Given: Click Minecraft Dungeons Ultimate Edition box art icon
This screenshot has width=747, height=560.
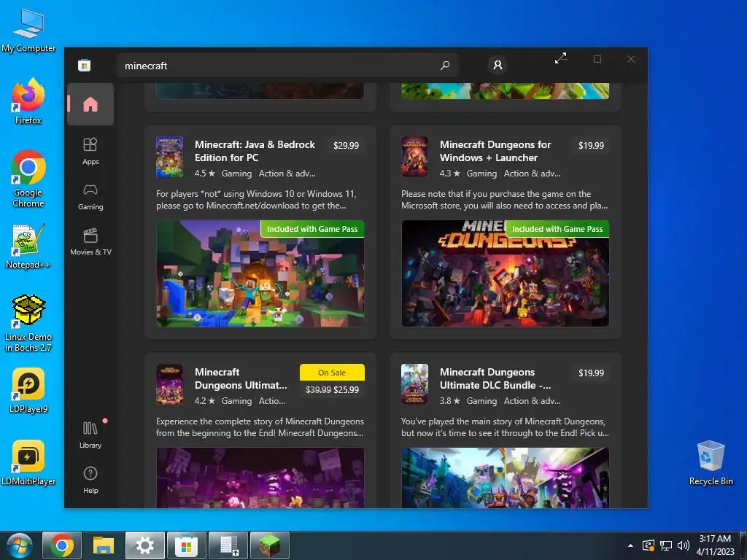Looking at the screenshot, I should 169,384.
